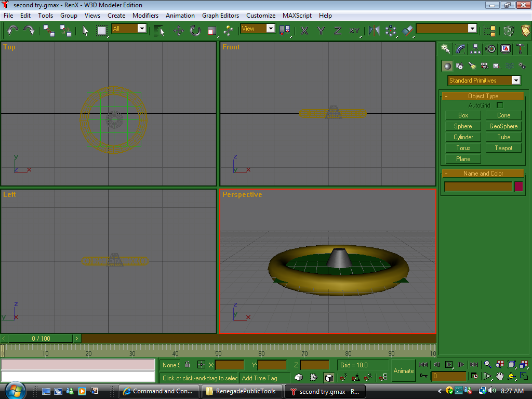Screen dimensions: 532x399
Task: Open the Standard Primitives dropdown
Action: (515, 81)
